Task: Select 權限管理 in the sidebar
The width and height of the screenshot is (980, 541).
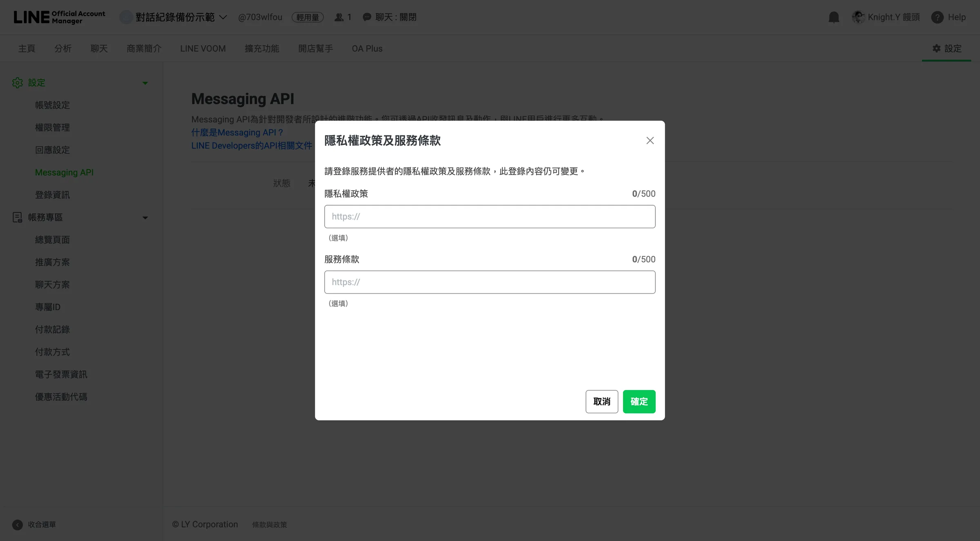Action: [x=52, y=128]
